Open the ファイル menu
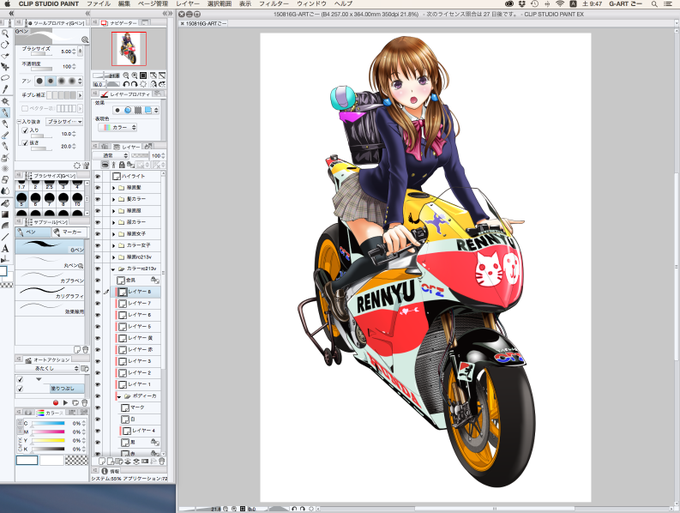 click(98, 4)
